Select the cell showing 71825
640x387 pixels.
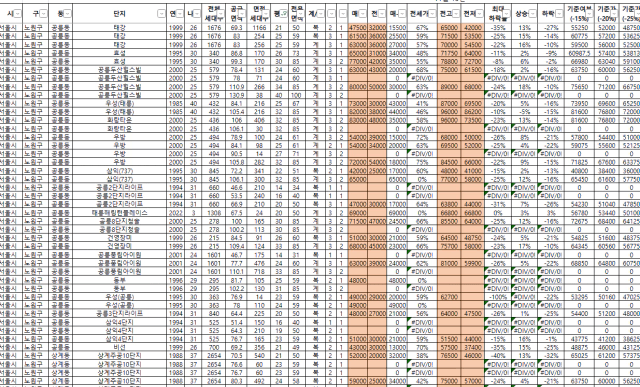(579, 162)
